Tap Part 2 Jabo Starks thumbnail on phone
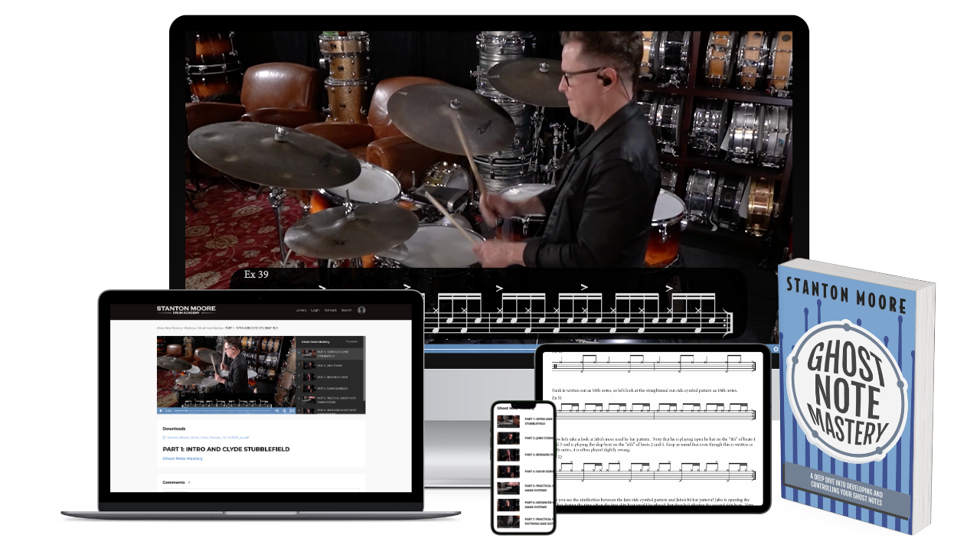Screen dimensions: 980x551 click(508, 439)
